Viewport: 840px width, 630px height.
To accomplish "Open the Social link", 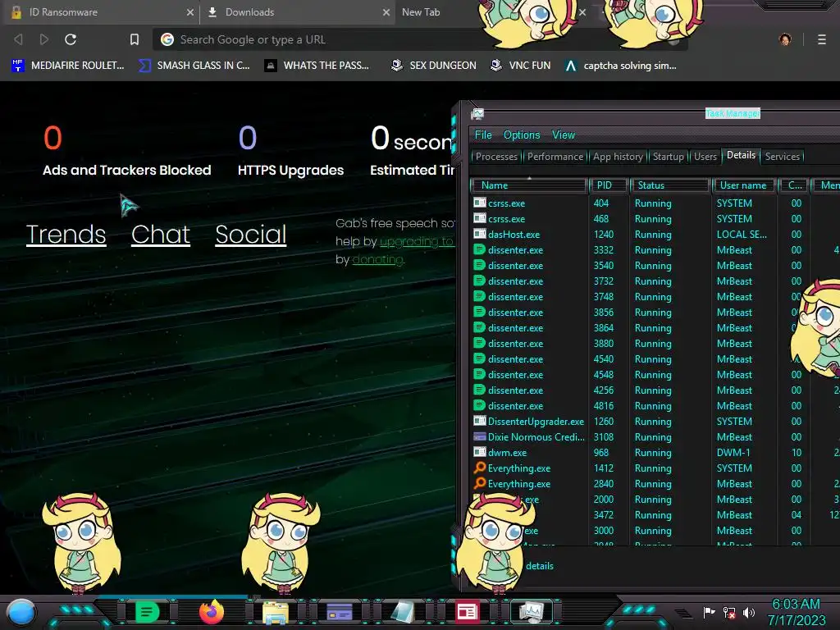I will point(251,235).
